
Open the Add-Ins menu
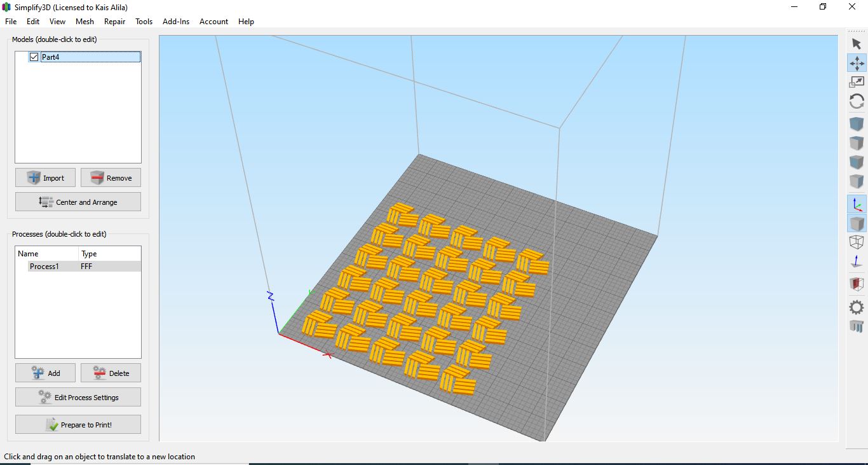tap(176, 21)
